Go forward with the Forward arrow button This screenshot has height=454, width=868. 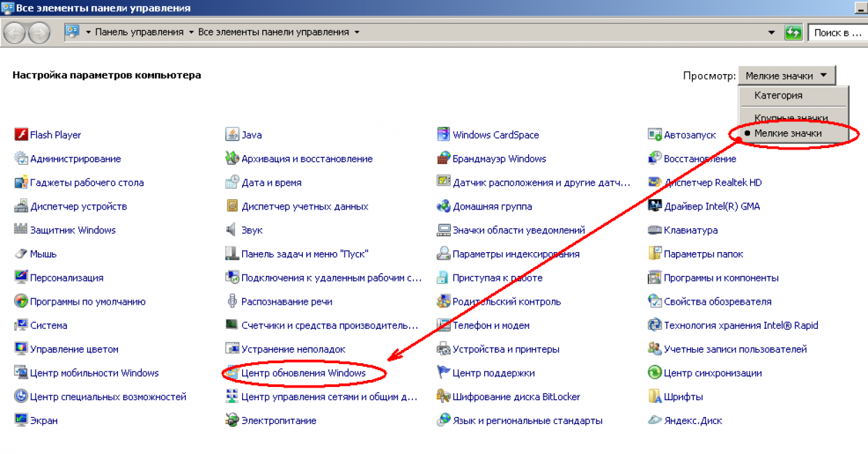(x=39, y=32)
